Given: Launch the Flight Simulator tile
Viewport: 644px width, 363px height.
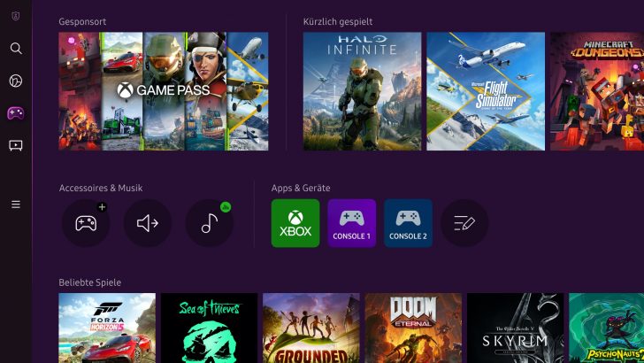Looking at the screenshot, I should (x=486, y=91).
